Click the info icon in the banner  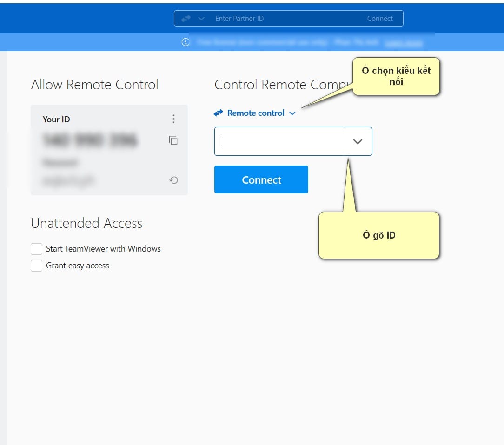click(186, 42)
